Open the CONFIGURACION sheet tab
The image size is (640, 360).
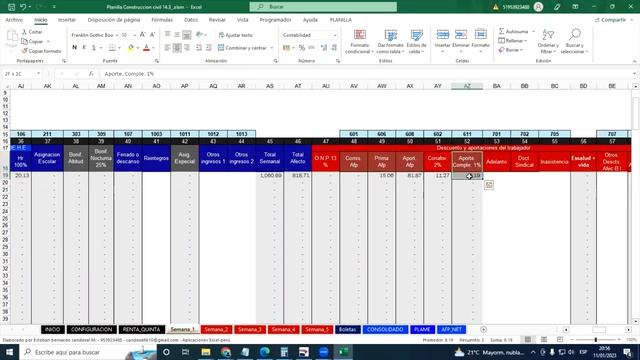(x=91, y=329)
